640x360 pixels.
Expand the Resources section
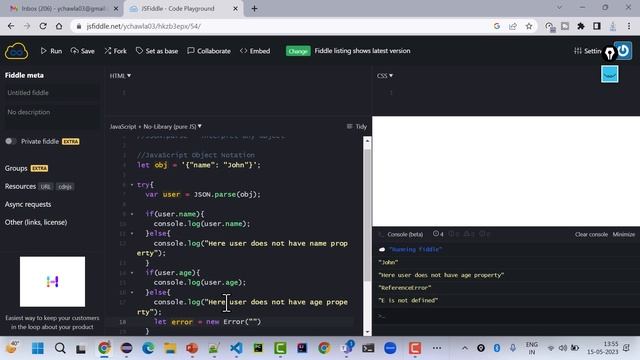[x=20, y=186]
